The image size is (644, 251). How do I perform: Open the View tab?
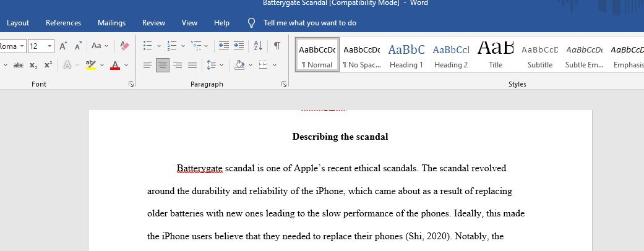point(189,23)
